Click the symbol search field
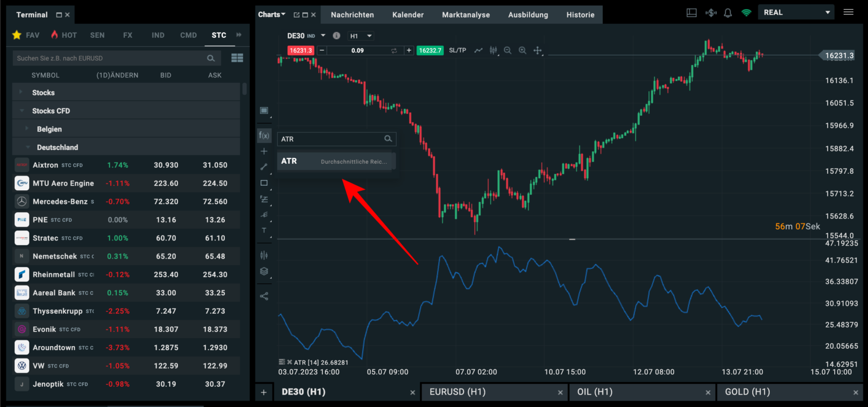Viewport: 868px width, 407px height. [110, 58]
